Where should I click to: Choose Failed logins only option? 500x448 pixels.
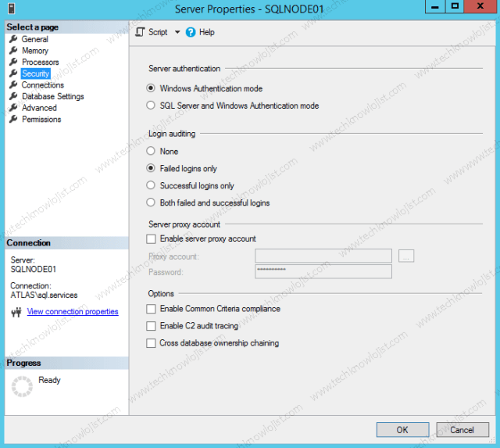tap(151, 168)
